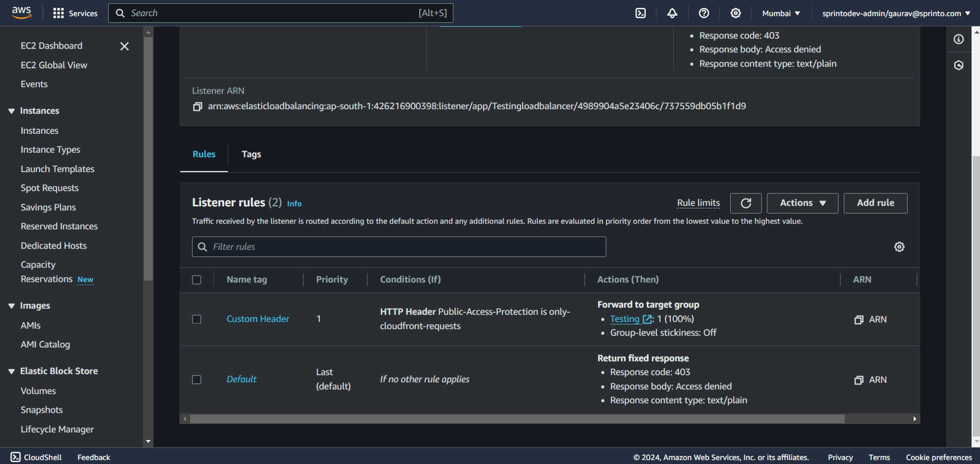Viewport: 980px width, 464px height.
Task: Click the Add rule button
Action: pos(875,203)
